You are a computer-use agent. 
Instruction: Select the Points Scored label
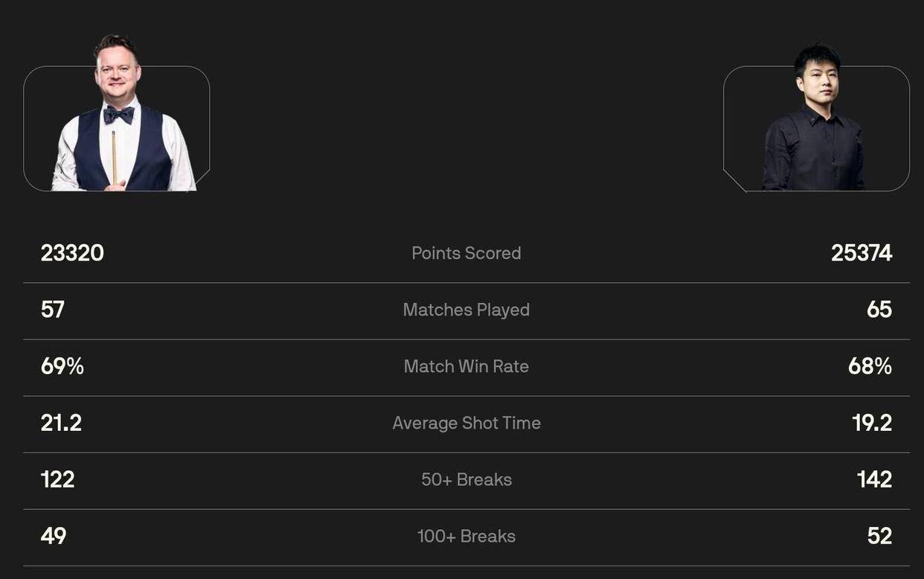(466, 253)
